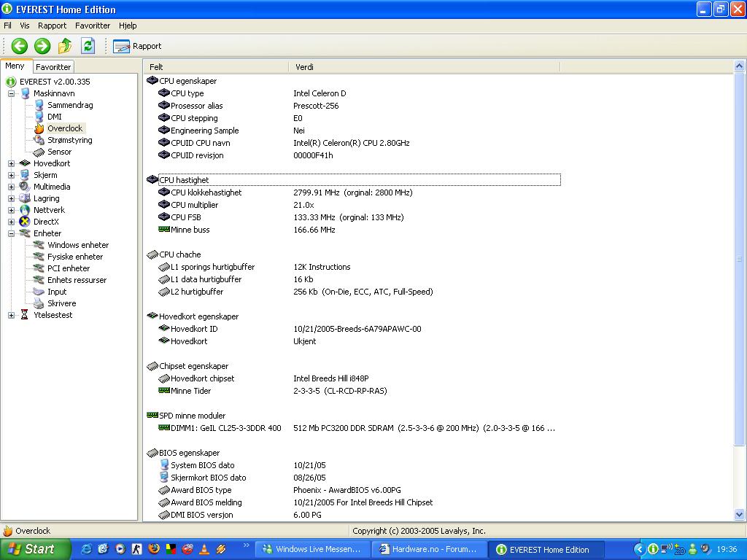
Task: Select Sammendrag icon in tree
Action: point(39,105)
